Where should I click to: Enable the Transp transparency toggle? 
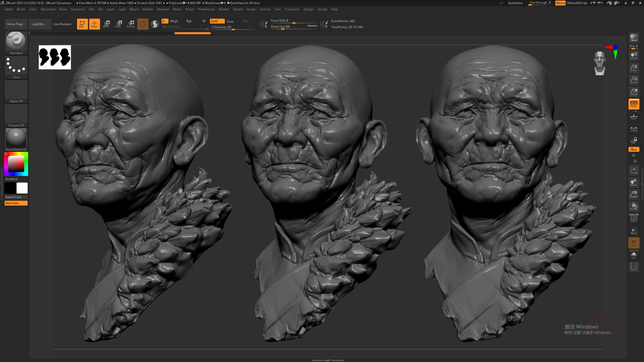pos(633,231)
